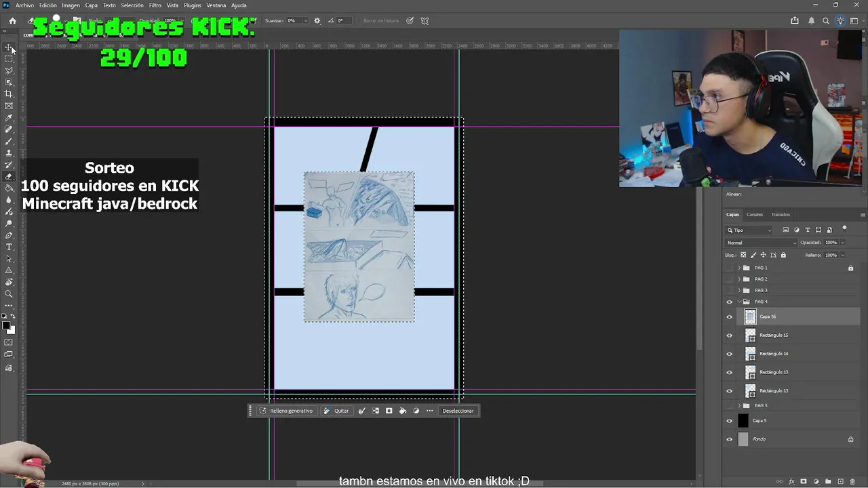Image resolution: width=868 pixels, height=488 pixels.
Task: Select the Horizontal Type tool
Action: 9,247
